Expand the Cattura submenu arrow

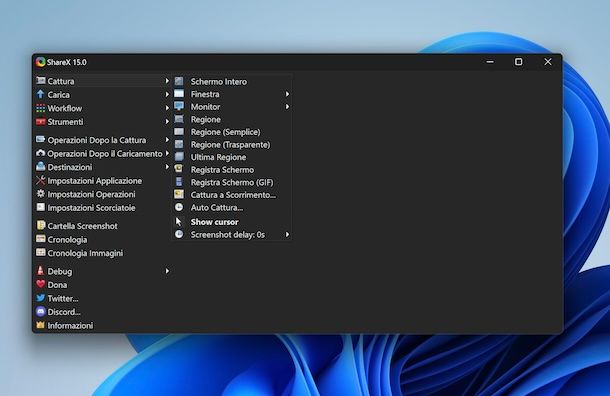tap(167, 81)
